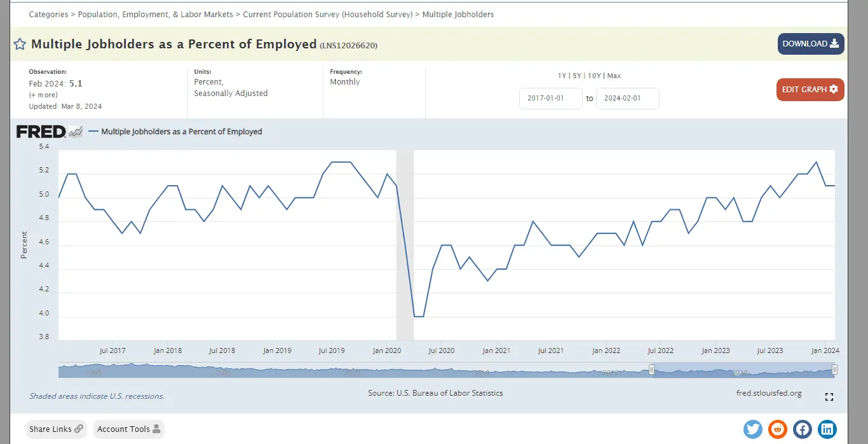Share graph on Twitter

point(753,429)
